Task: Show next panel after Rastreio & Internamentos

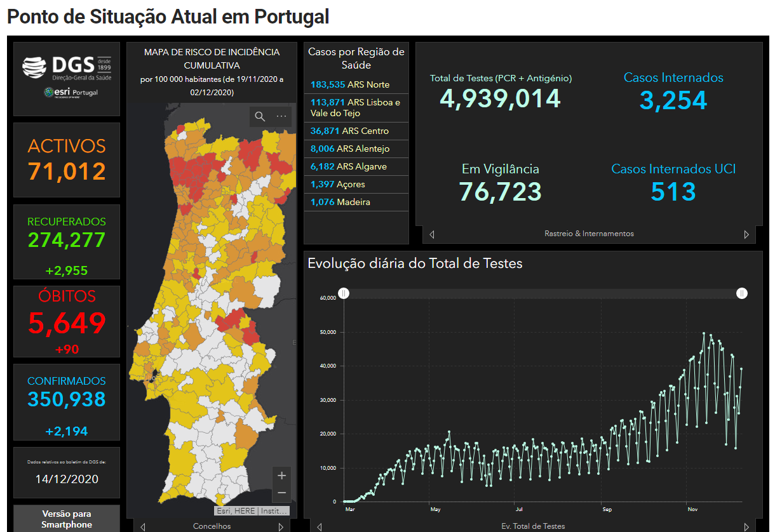Action: coord(746,234)
